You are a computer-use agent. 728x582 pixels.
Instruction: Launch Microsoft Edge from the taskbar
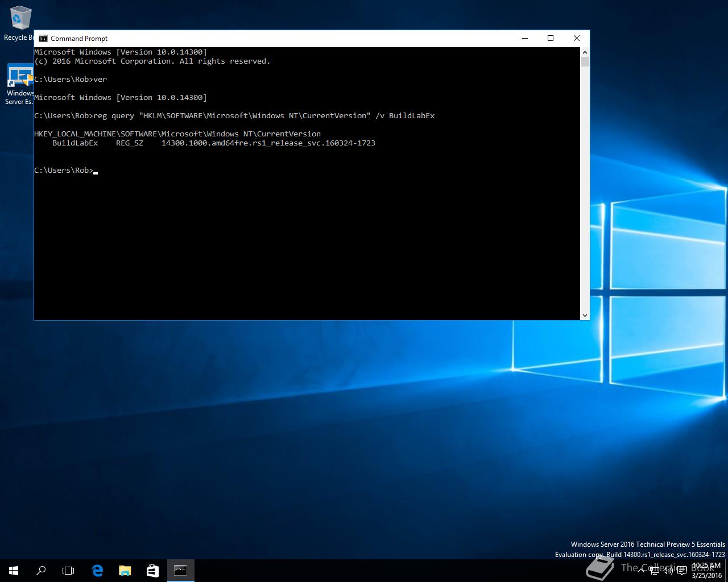(x=97, y=571)
